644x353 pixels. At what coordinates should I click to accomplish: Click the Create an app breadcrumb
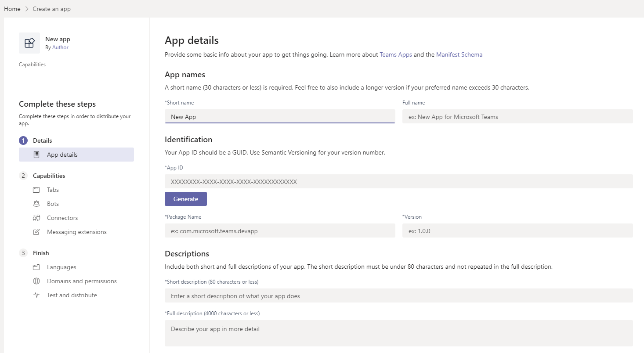(52, 9)
